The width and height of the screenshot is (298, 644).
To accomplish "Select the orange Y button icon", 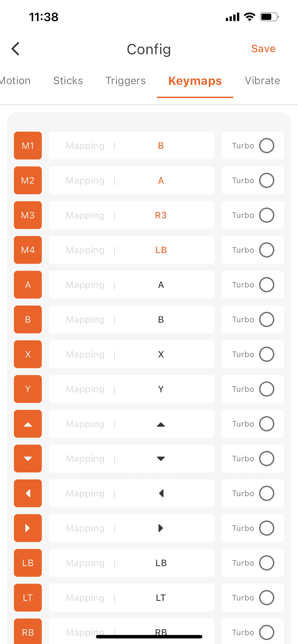I will [x=28, y=389].
